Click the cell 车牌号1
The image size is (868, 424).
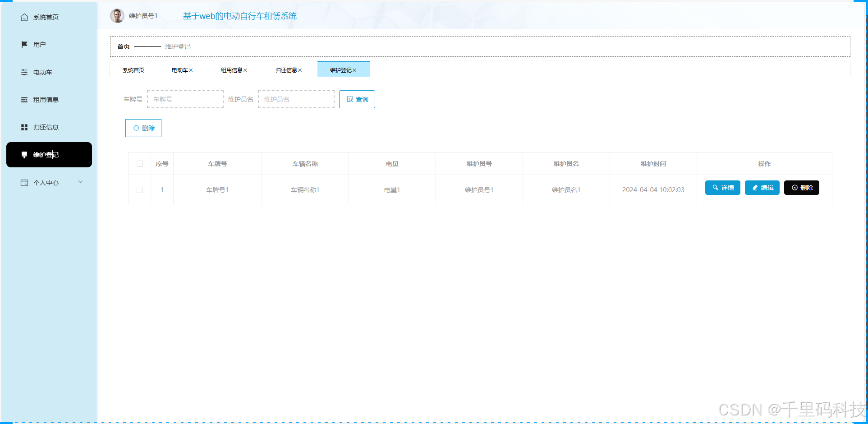[217, 190]
